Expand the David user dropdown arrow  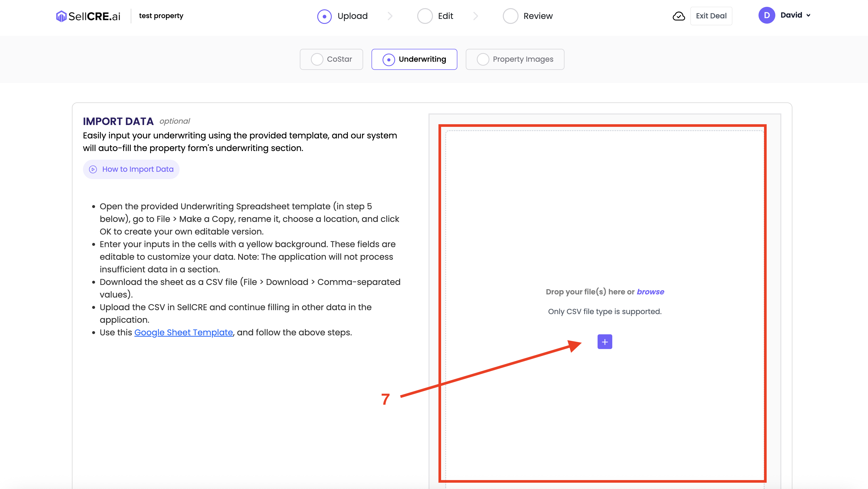click(x=808, y=15)
